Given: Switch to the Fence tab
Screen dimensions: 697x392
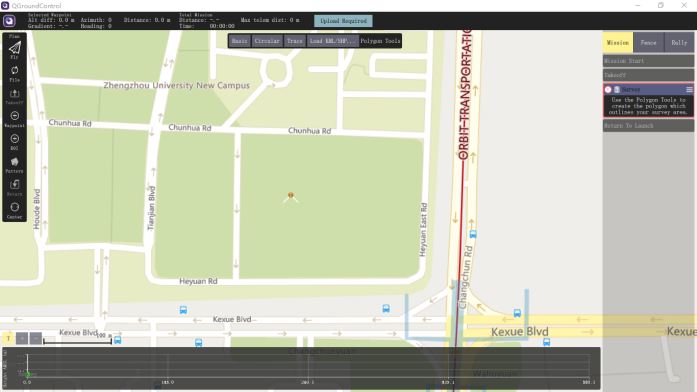Looking at the screenshot, I should (649, 43).
